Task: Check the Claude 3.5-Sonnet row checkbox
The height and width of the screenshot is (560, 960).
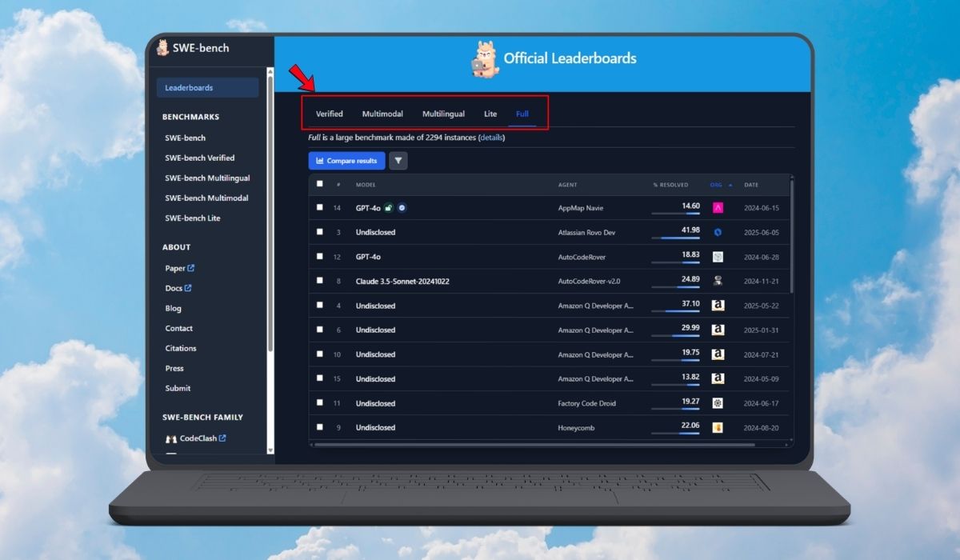Action: [x=320, y=281]
